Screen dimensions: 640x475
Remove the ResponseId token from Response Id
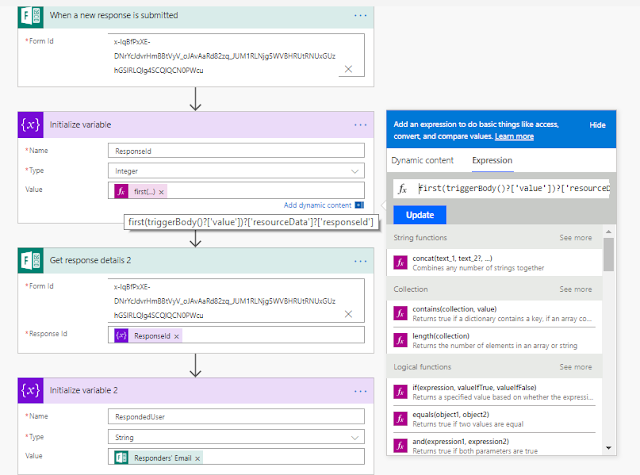coord(176,337)
